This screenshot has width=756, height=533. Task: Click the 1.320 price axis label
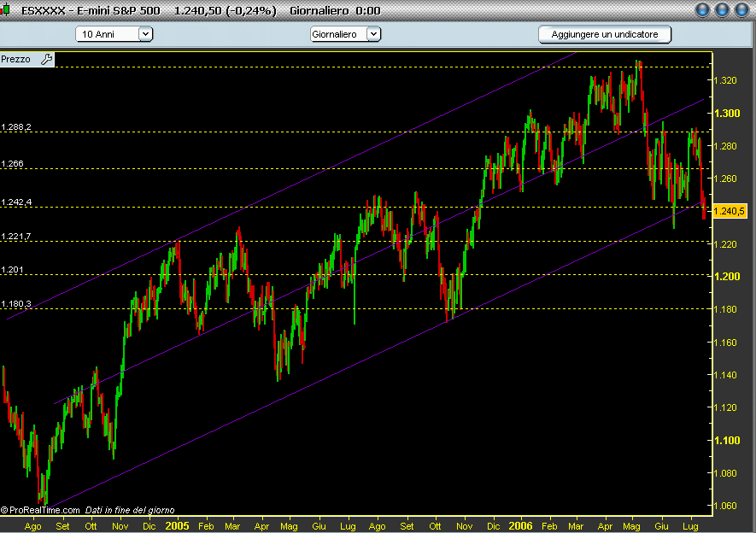coord(725,80)
